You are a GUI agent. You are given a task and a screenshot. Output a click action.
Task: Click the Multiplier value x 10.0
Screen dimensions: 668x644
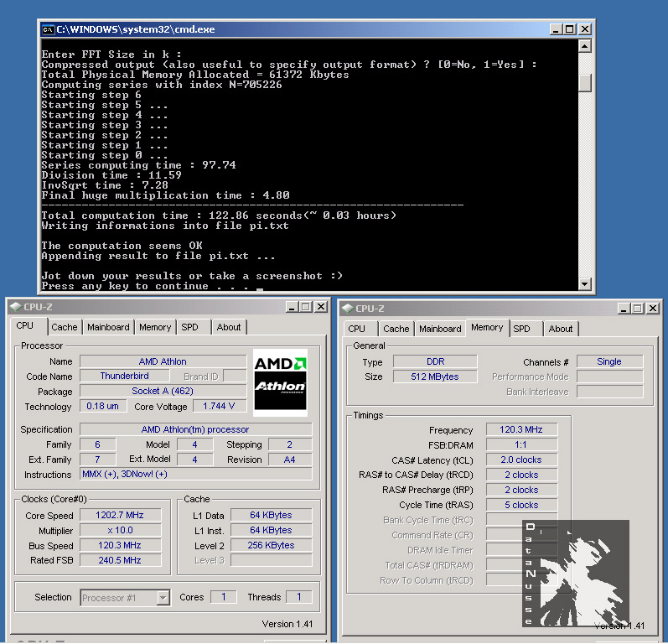[120, 530]
